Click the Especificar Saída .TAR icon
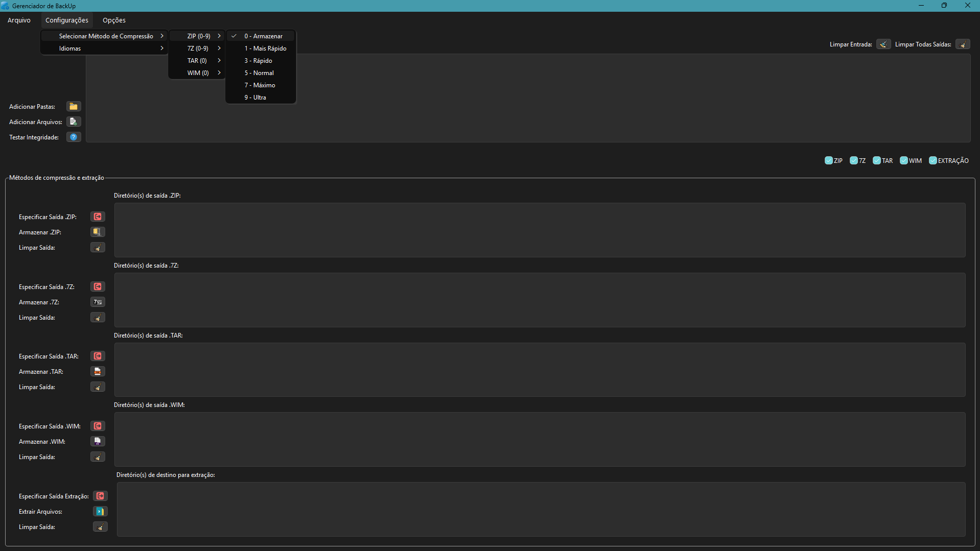Image resolution: width=980 pixels, height=551 pixels. (x=98, y=356)
